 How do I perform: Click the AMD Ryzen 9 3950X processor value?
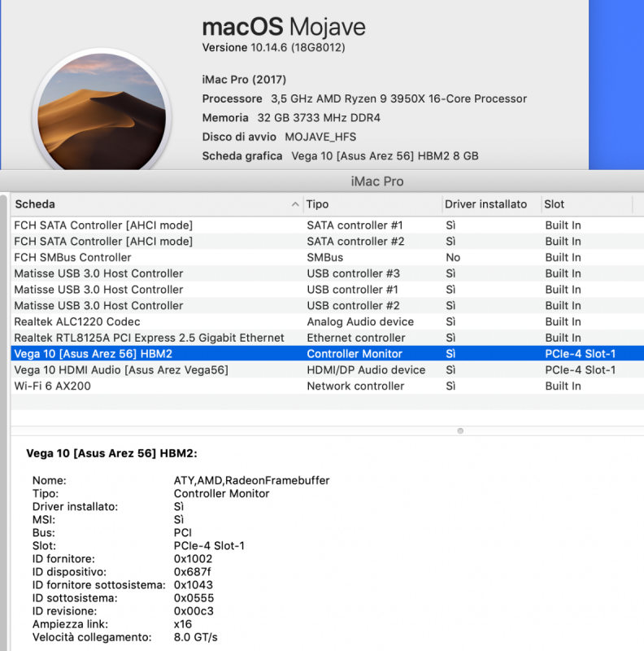[x=398, y=98]
